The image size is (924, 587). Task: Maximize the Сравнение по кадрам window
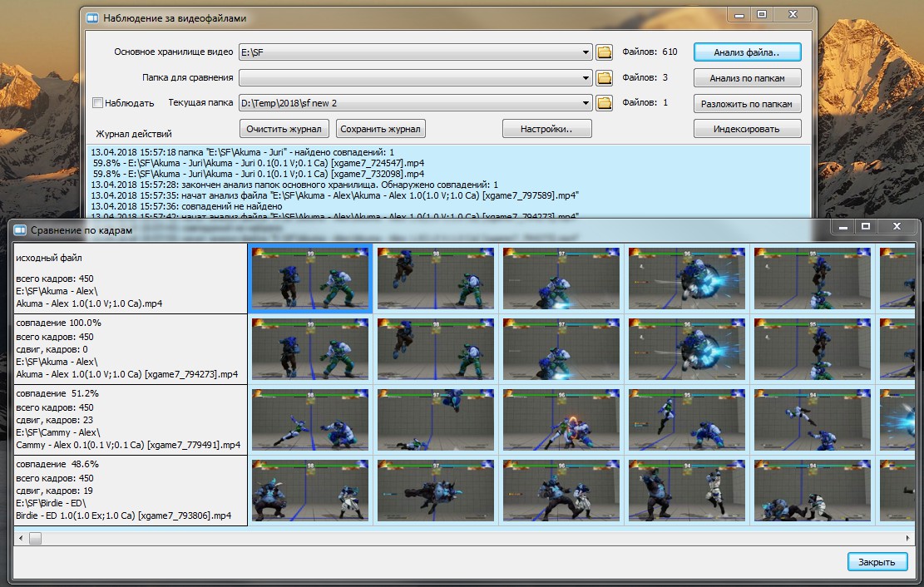866,226
